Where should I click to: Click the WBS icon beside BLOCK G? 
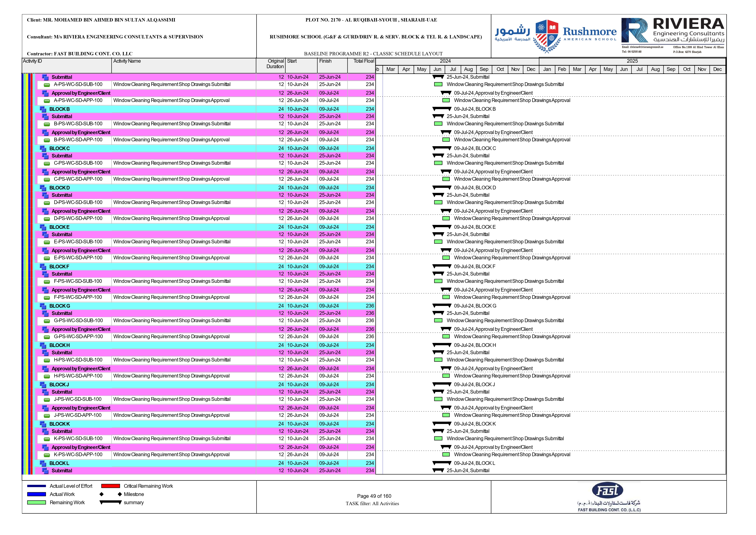[43, 306]
